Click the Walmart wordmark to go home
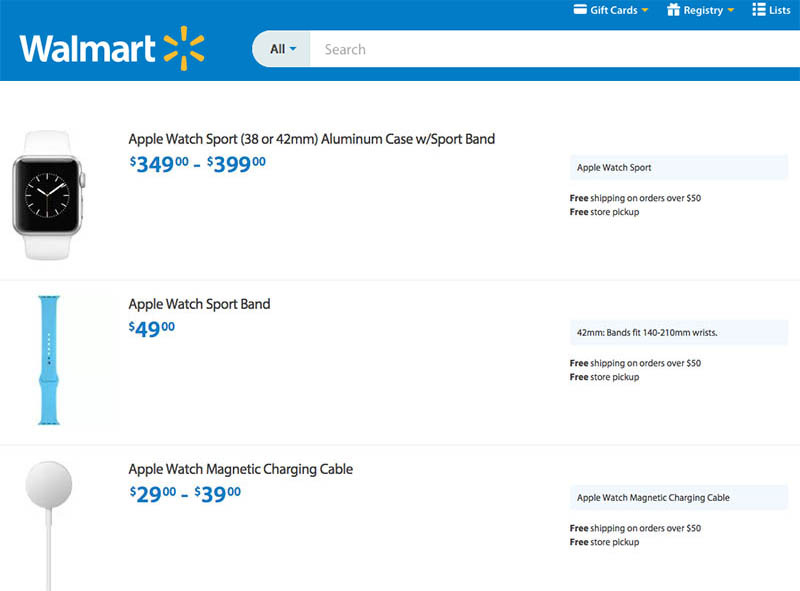The height and width of the screenshot is (591, 800). 88,49
